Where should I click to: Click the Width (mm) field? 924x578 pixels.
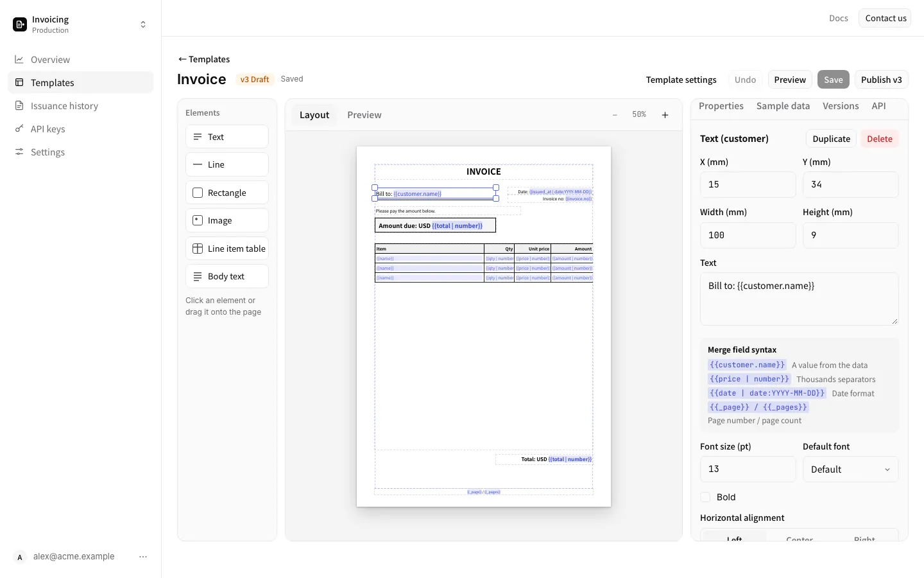tap(748, 235)
